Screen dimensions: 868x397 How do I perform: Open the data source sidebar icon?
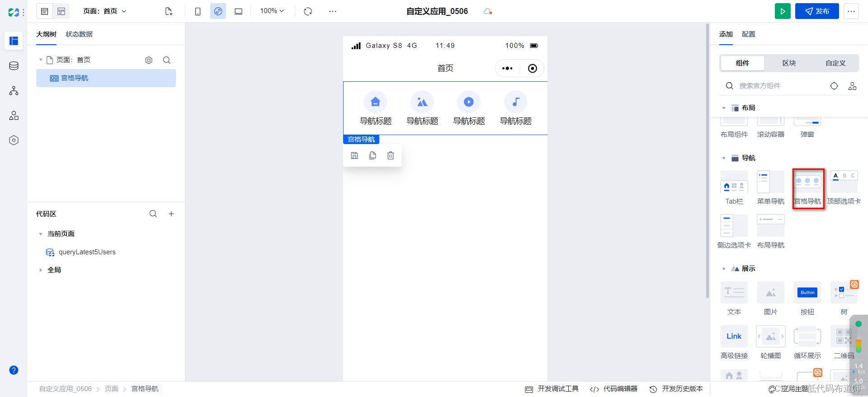[x=14, y=66]
